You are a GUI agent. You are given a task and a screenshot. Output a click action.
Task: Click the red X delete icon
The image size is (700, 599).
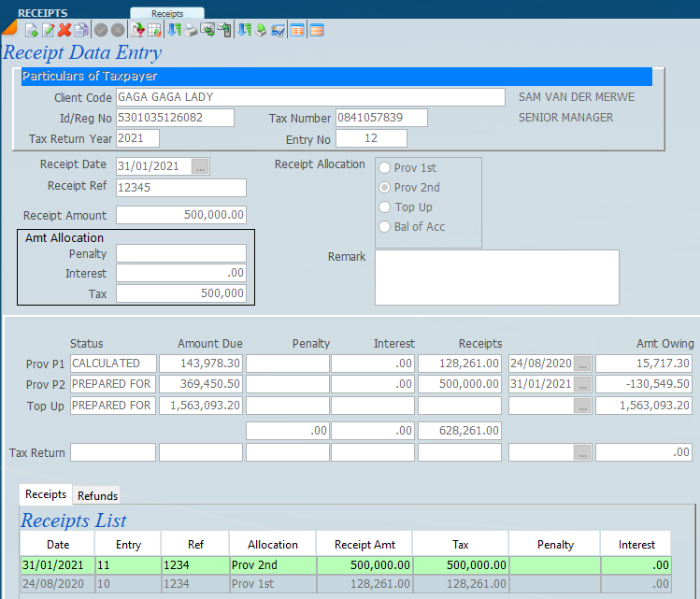(64, 31)
